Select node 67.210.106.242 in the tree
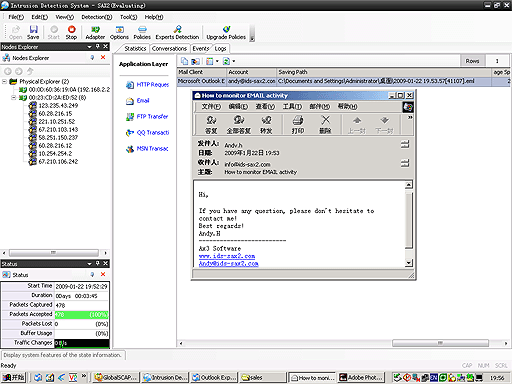This screenshot has height=384, width=512. pos(54,161)
